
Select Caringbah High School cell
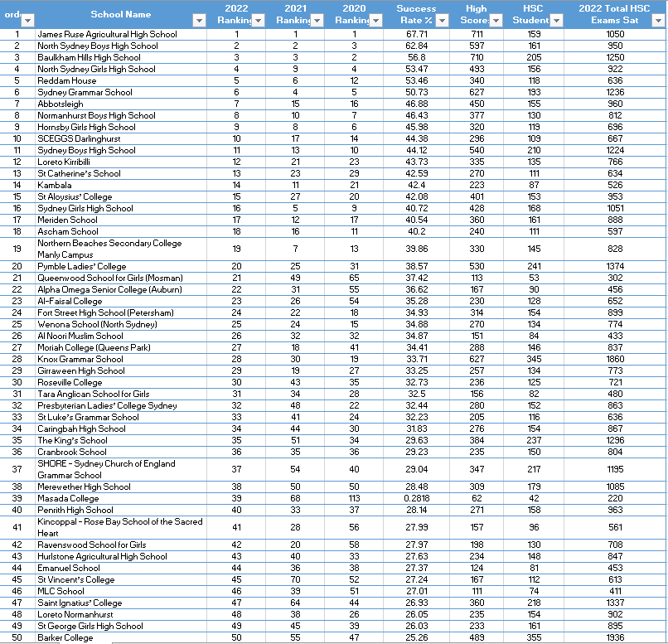pos(121,429)
